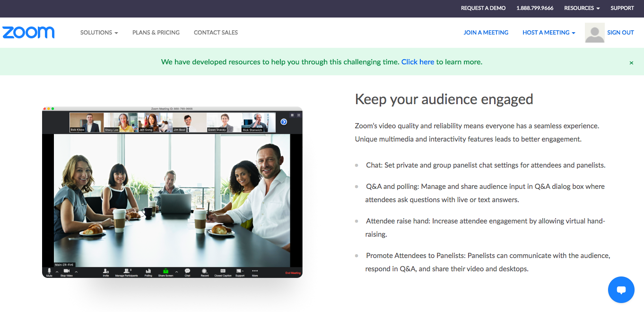Expand the Host a Meeting dropdown
The image size is (644, 312).
(x=548, y=33)
